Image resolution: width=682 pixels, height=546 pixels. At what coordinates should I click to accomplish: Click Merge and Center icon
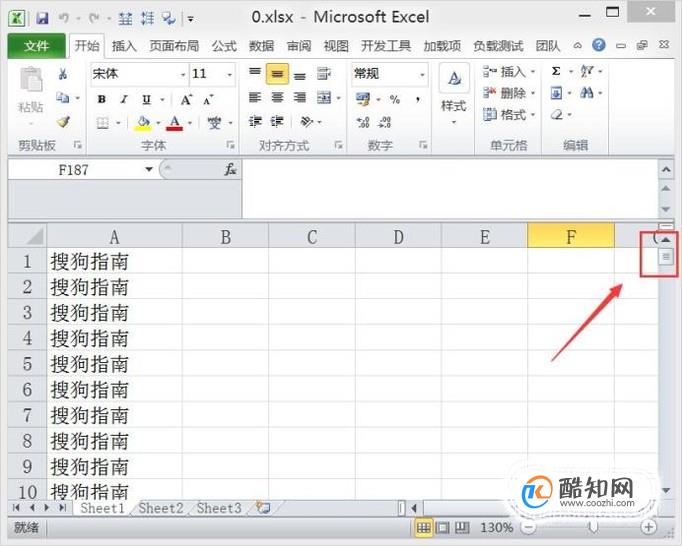pyautogui.click(x=324, y=97)
